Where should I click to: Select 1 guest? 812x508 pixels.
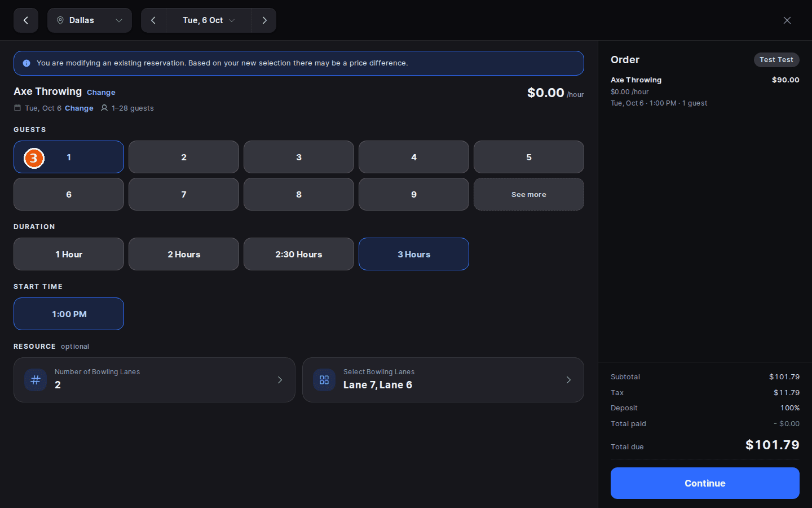tap(69, 157)
